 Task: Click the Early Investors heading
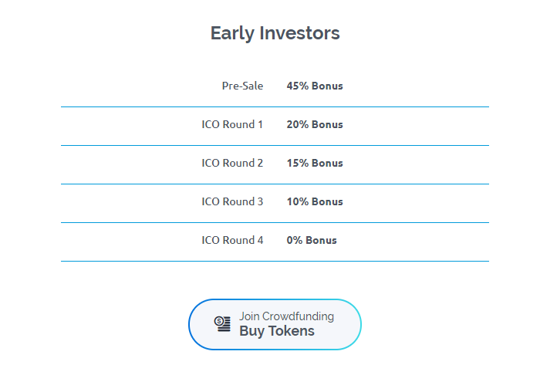click(275, 33)
